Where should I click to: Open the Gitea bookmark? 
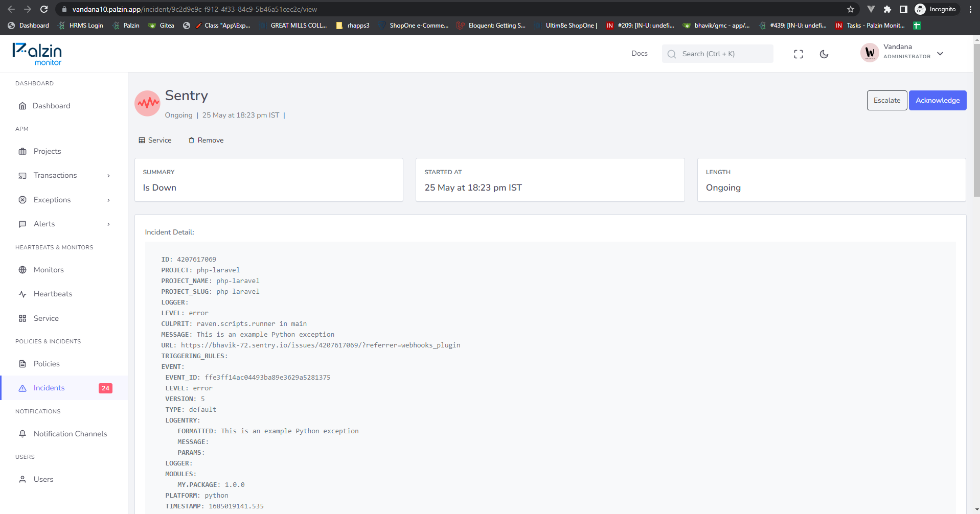pos(161,26)
